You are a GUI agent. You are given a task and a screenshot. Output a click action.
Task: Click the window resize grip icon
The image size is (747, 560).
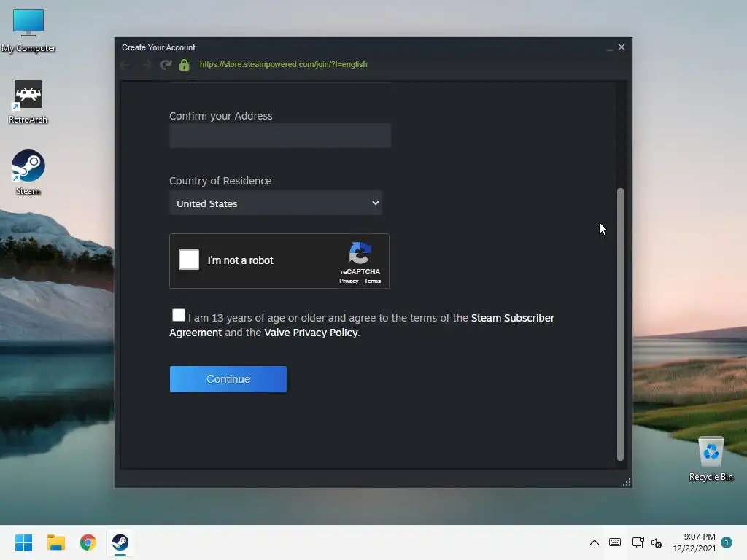pyautogui.click(x=627, y=483)
